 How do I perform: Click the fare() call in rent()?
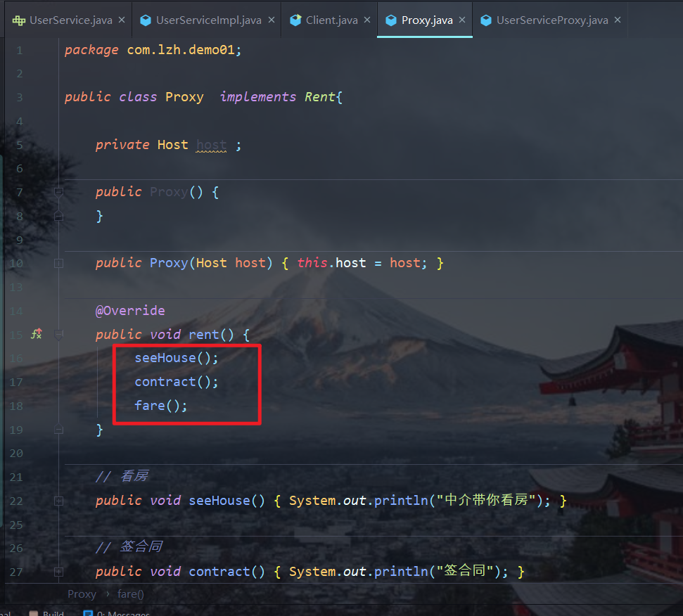[x=161, y=406]
